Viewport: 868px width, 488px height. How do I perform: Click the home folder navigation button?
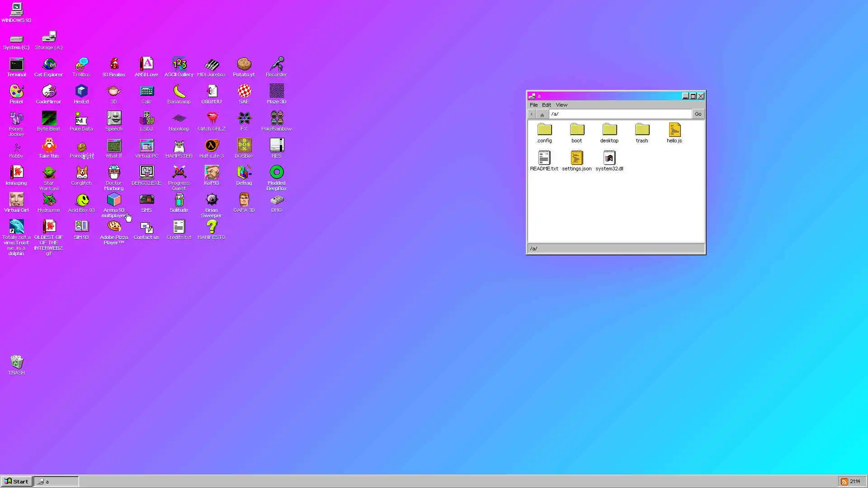click(x=542, y=114)
